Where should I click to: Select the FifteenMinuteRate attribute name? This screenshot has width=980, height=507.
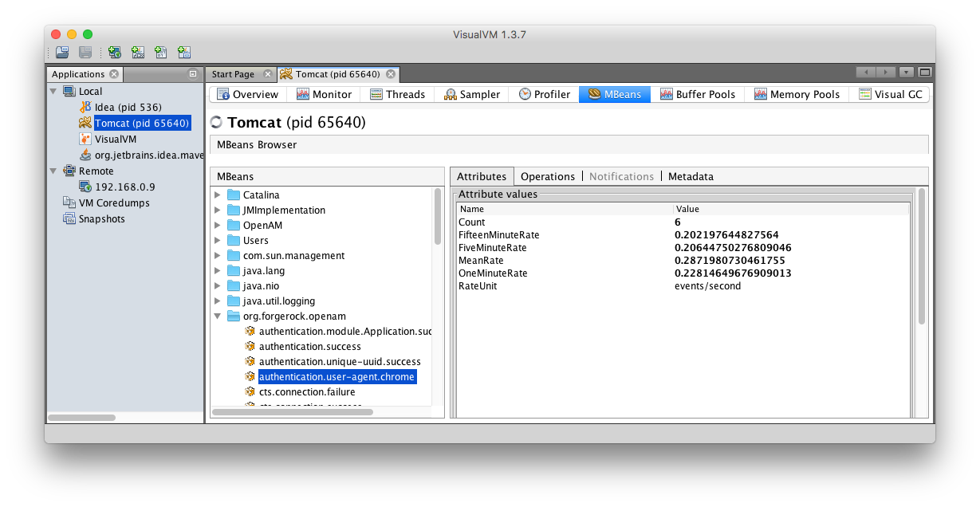pos(499,234)
